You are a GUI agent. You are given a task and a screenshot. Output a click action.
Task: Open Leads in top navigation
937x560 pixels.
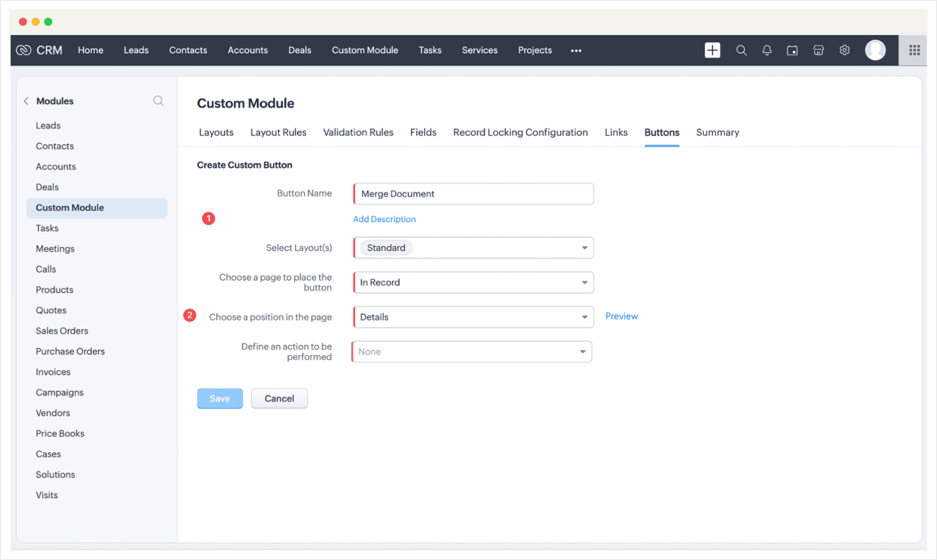136,50
